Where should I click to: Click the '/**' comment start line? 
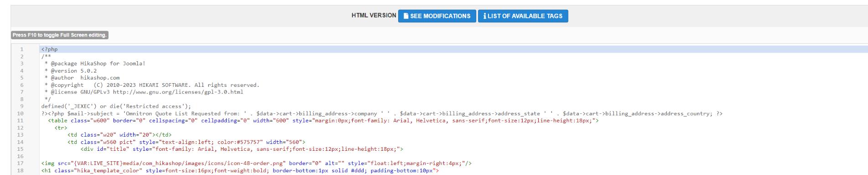tap(46, 57)
